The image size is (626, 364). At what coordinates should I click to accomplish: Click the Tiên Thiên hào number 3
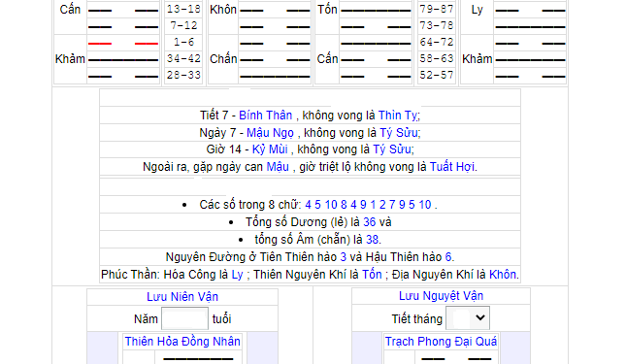[344, 257]
